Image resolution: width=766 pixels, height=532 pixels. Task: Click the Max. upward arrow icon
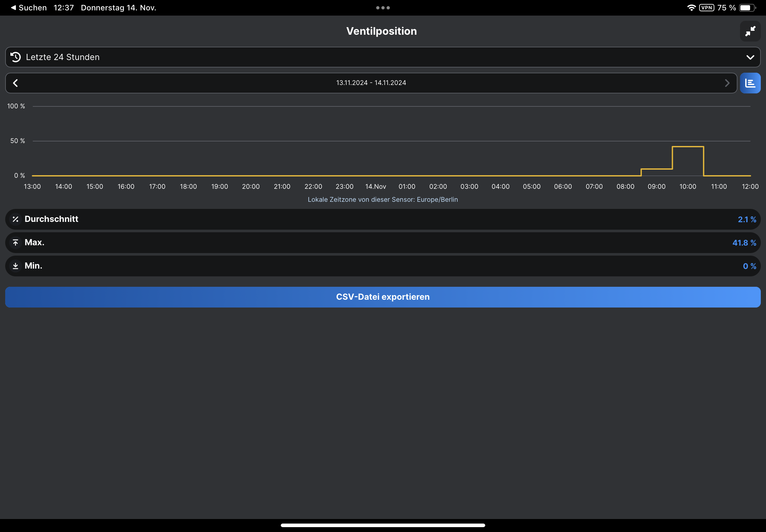[15, 242]
